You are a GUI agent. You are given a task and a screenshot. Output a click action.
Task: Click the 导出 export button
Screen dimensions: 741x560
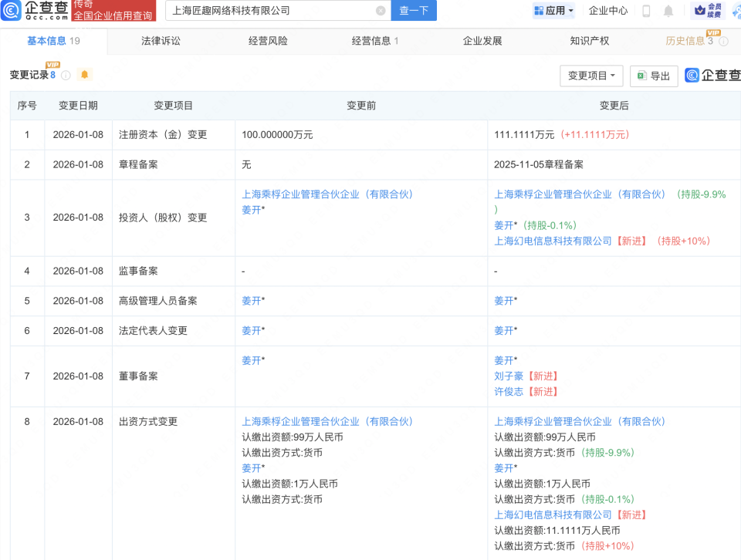pos(656,76)
